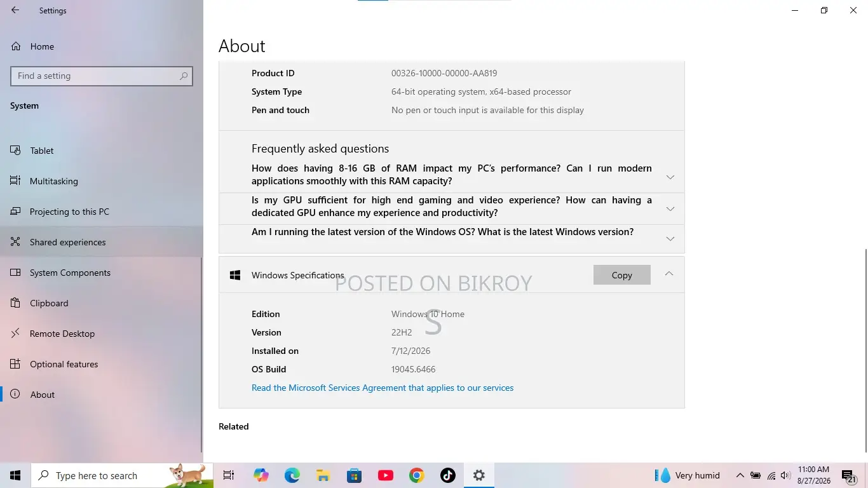Open Home in Settings sidebar
The width and height of the screenshot is (868, 488).
[x=102, y=46]
